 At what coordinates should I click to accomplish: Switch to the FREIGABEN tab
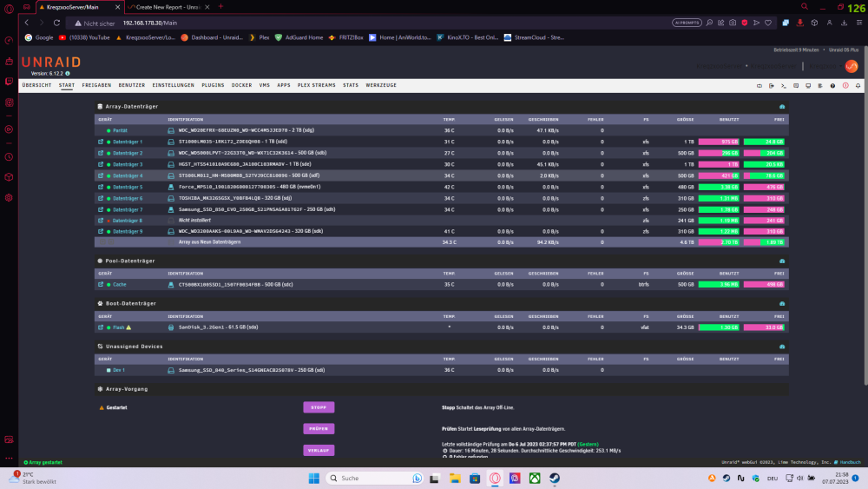pyautogui.click(x=96, y=85)
